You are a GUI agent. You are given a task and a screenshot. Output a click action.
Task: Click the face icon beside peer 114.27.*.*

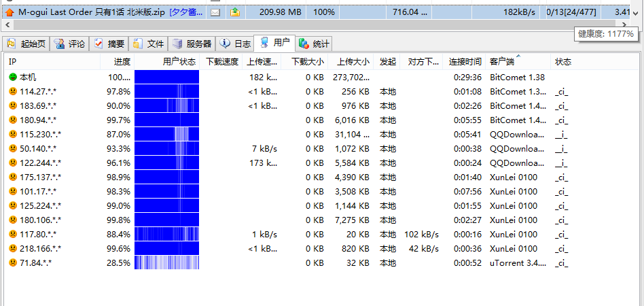(x=13, y=92)
